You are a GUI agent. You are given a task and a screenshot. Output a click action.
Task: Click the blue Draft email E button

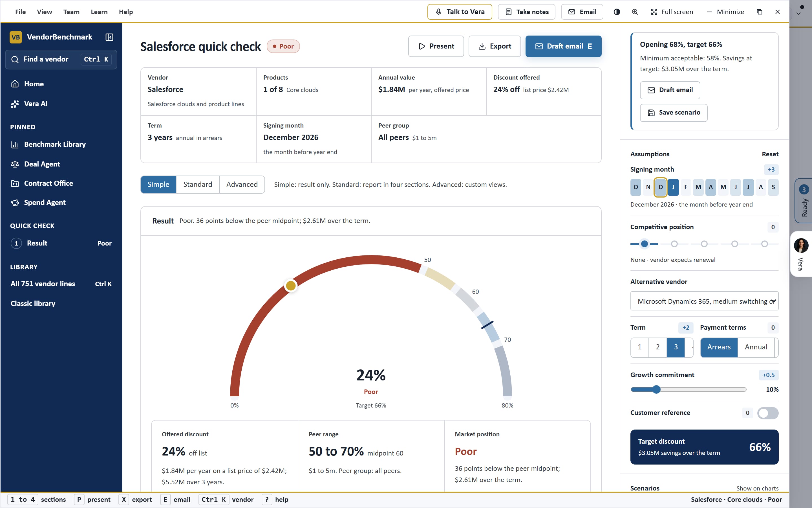pyautogui.click(x=563, y=46)
